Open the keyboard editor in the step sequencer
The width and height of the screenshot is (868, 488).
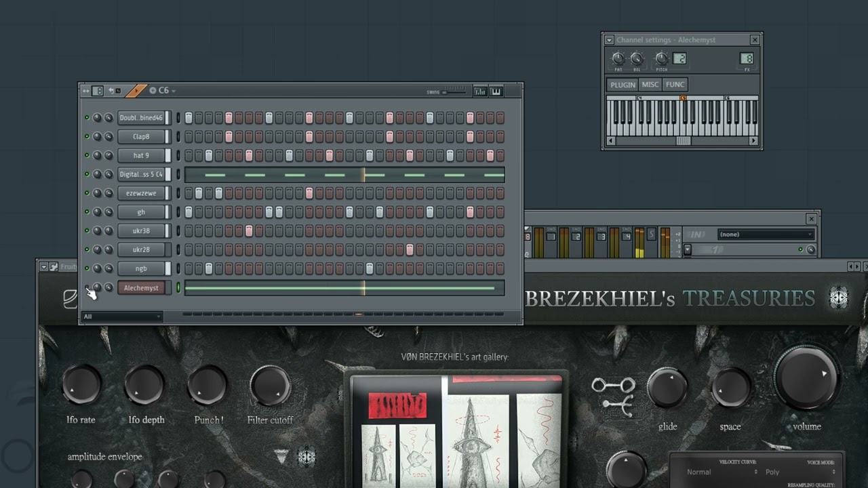point(496,91)
